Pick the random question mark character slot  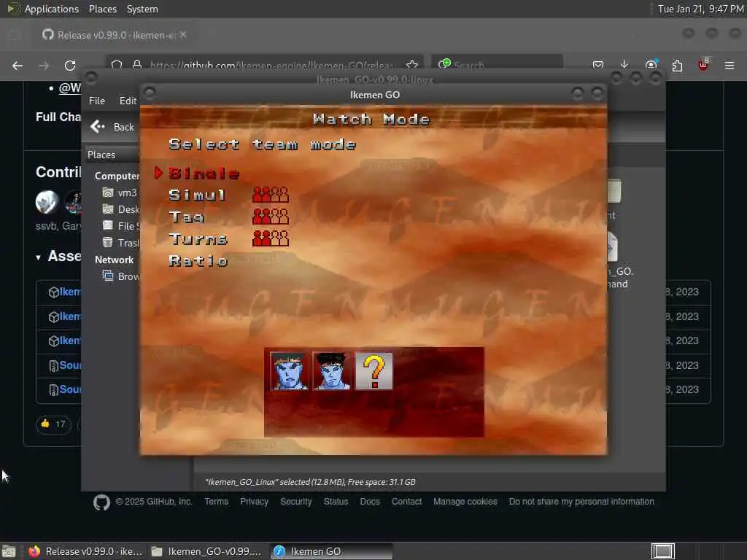tap(374, 371)
